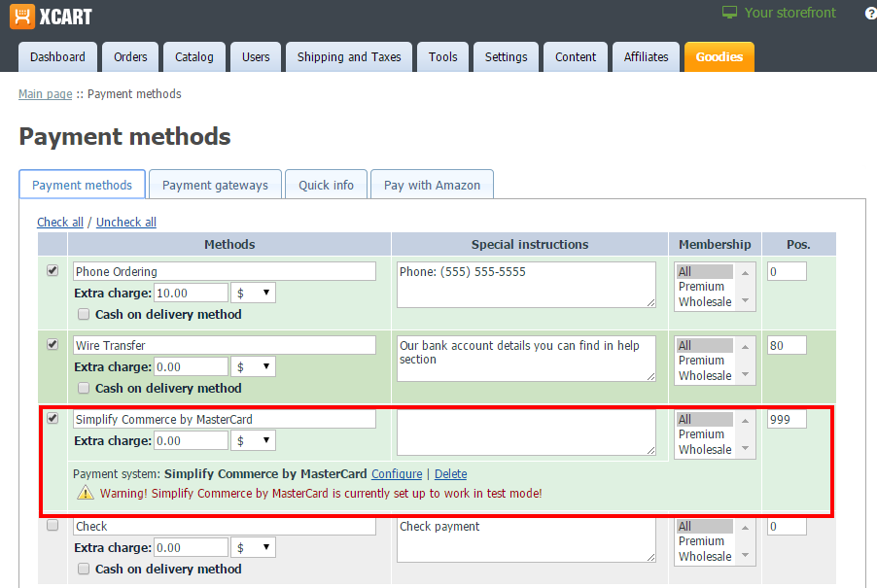Open the Tools menu tab

[443, 57]
